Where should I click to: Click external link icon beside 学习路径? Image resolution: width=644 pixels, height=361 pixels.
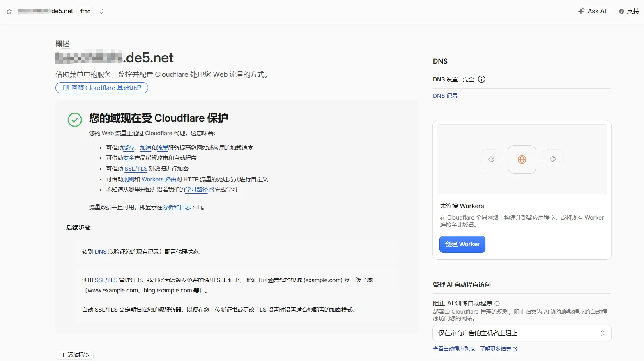(212, 190)
